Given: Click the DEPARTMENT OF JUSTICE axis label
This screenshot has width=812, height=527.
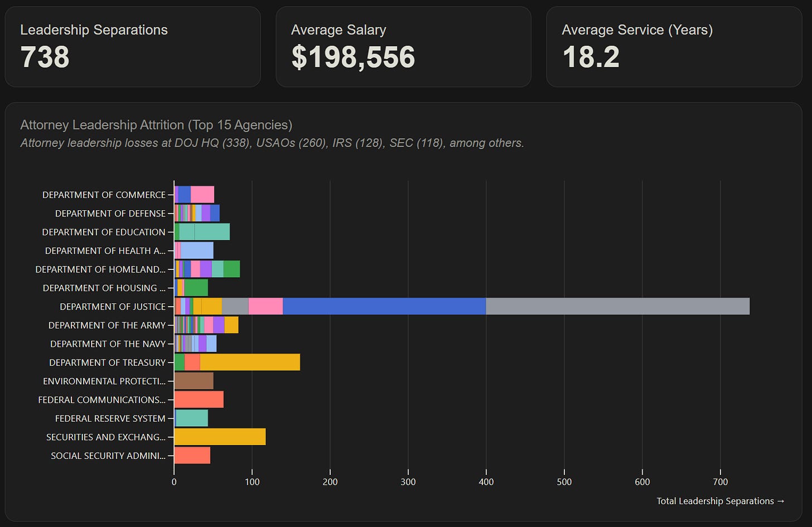Looking at the screenshot, I should pyautogui.click(x=113, y=307).
